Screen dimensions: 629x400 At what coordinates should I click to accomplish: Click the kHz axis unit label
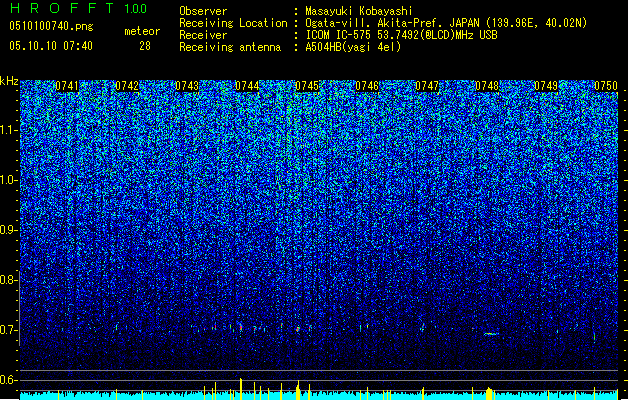tap(9, 81)
